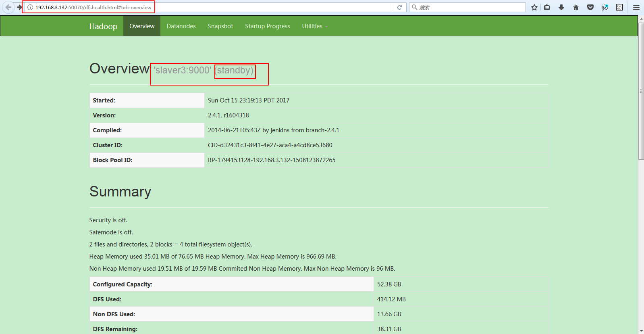Click the S extension icon in toolbar
The height and width of the screenshot is (334, 644).
(619, 7)
